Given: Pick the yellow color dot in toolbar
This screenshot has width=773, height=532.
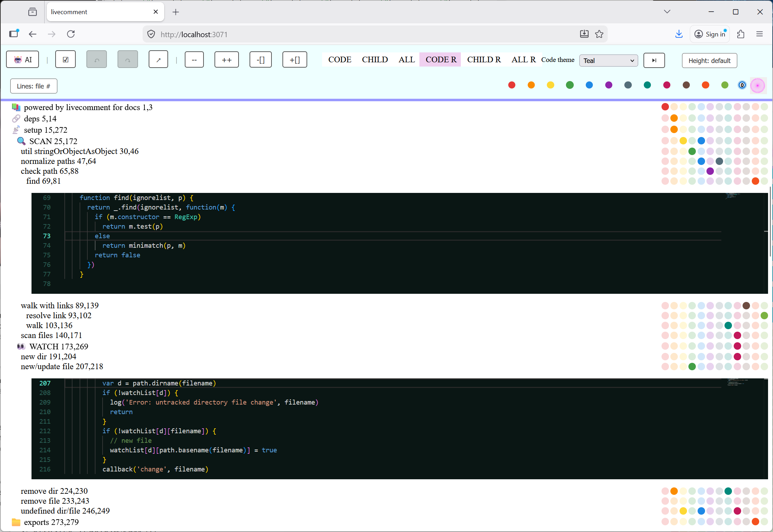Looking at the screenshot, I should click(550, 85).
